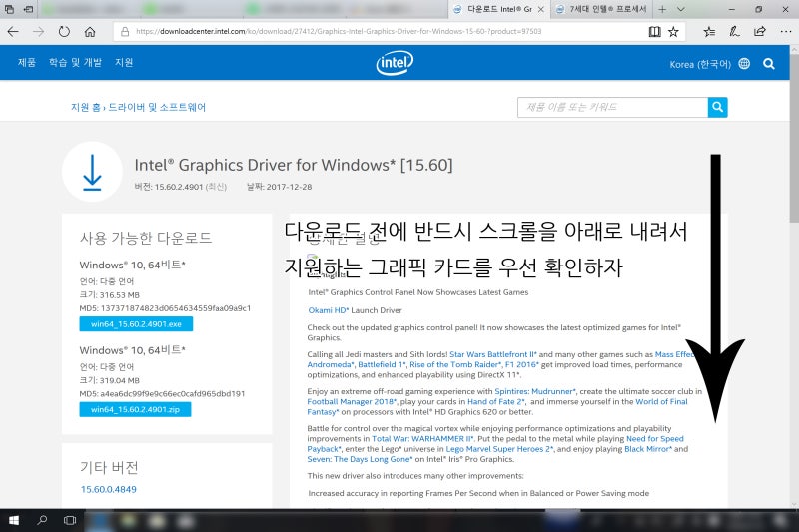This screenshot has height=532, width=799.
Task: Open a new browser tab
Action: [x=662, y=9]
